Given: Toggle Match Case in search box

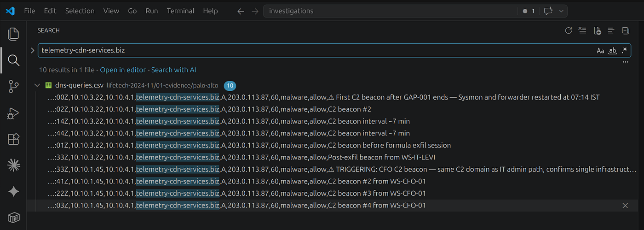Looking at the screenshot, I should [600, 51].
